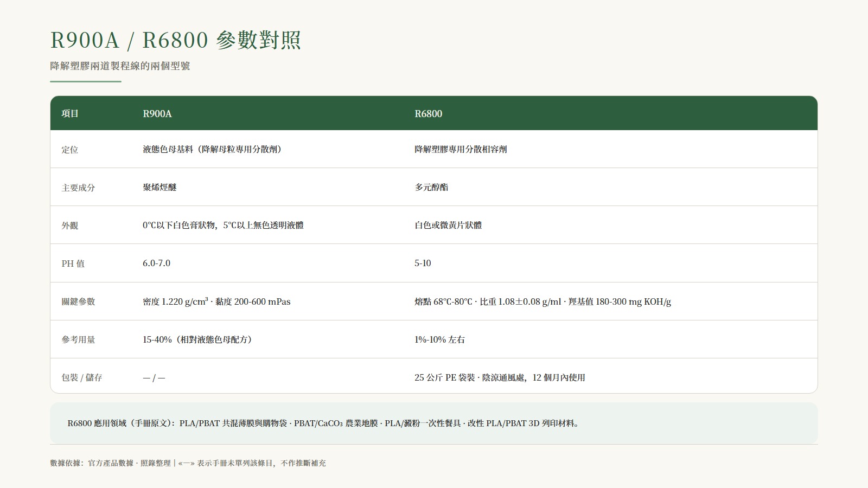Click the title 'R900A / R6800 參數對照'
The width and height of the screenshot is (868, 488).
point(175,40)
